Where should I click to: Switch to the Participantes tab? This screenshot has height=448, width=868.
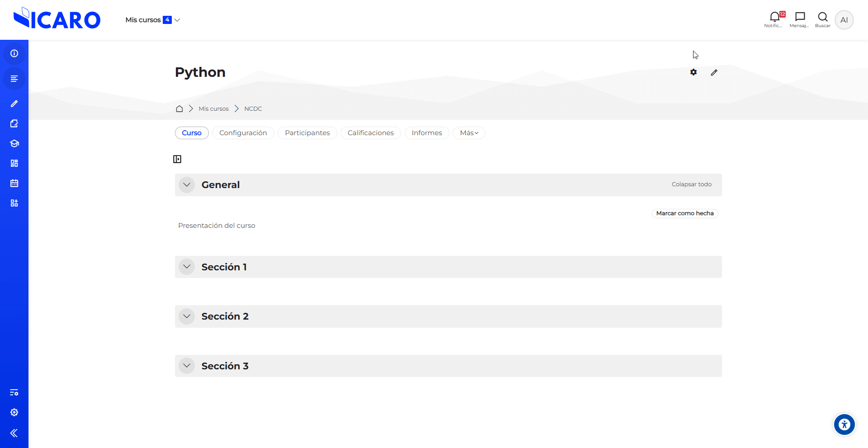coord(307,133)
